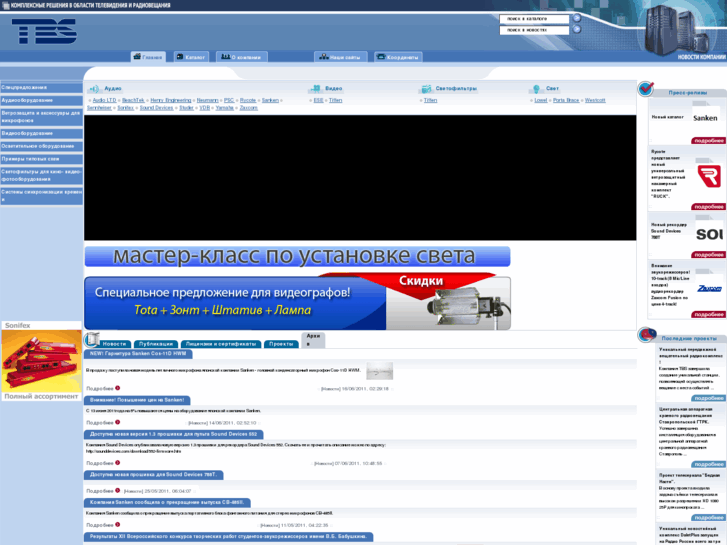
Task: Open the BeachTek brand link
Action: pyautogui.click(x=133, y=100)
